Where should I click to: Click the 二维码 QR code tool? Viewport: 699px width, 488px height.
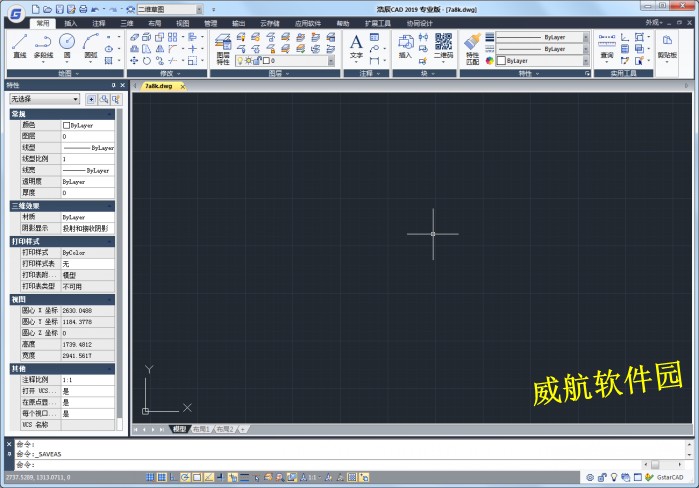click(442, 46)
